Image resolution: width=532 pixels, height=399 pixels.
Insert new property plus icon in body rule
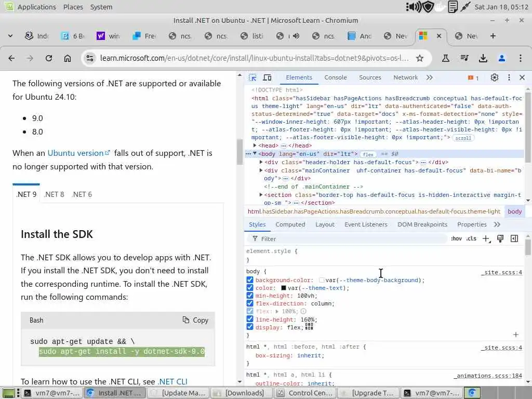coord(516,335)
